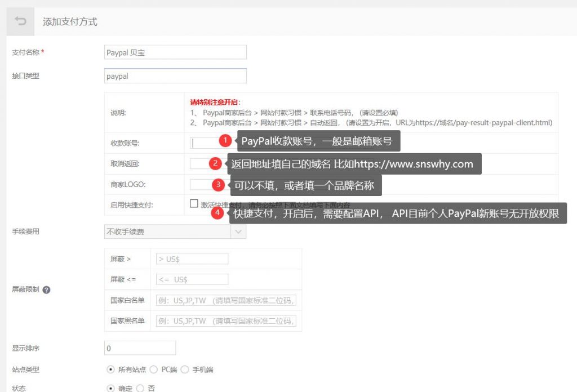Click the 手续费用 label
This screenshot has height=392, width=577.
click(x=25, y=231)
